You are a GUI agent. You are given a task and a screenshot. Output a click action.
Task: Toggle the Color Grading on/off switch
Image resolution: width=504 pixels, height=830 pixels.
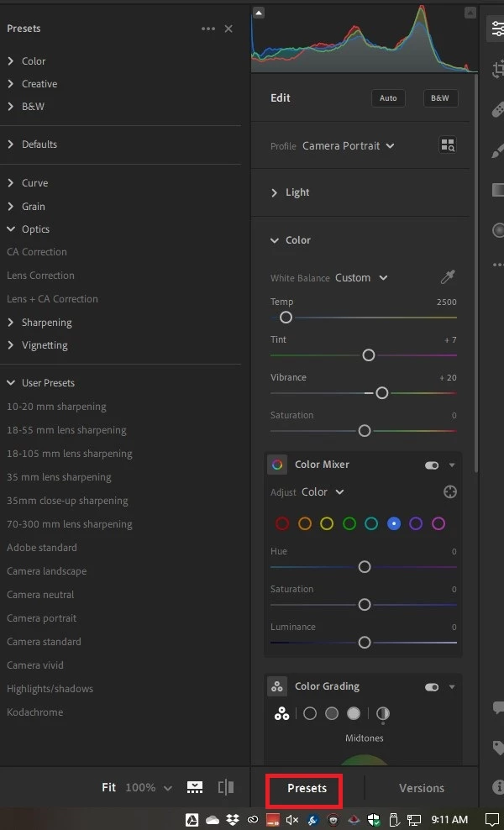point(432,686)
